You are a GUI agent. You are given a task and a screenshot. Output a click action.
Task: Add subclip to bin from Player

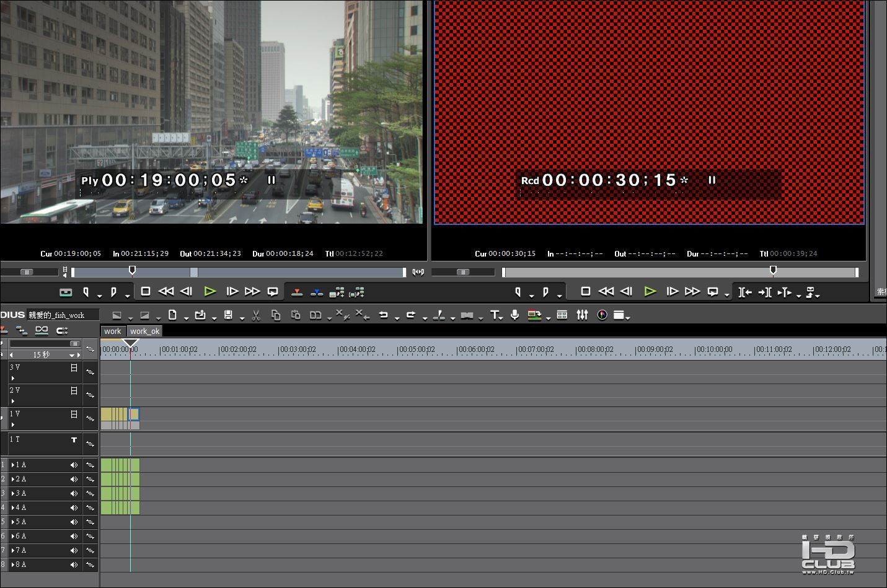coord(356,292)
